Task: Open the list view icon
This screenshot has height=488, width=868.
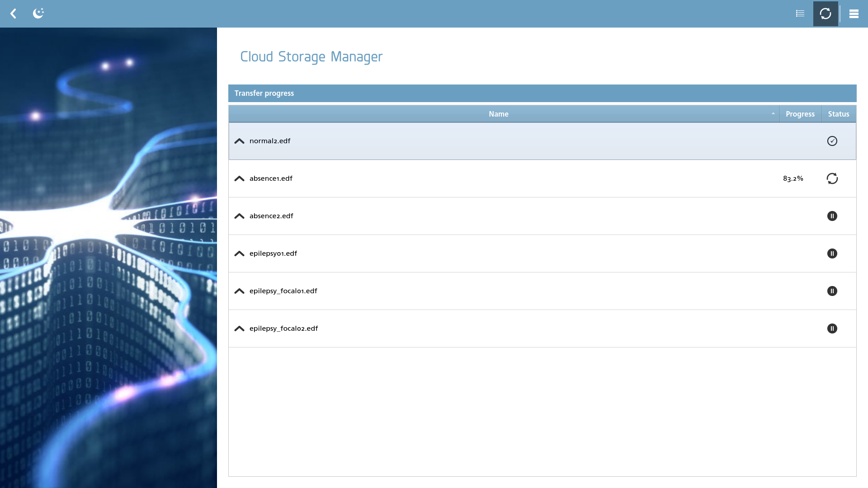Action: [800, 14]
